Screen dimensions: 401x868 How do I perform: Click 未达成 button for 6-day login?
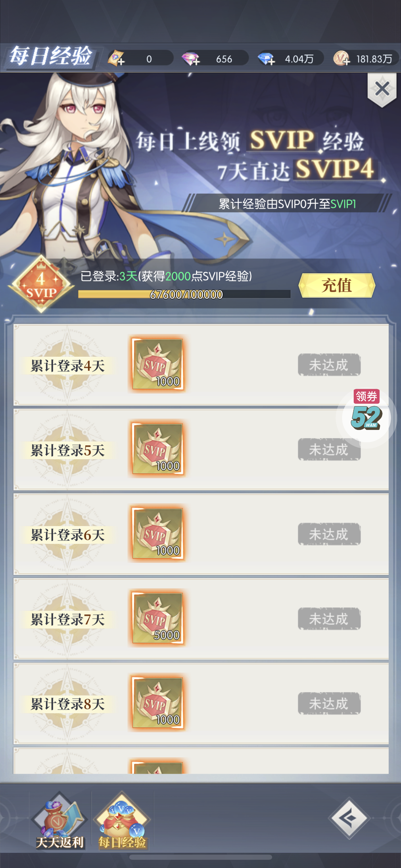tap(329, 534)
